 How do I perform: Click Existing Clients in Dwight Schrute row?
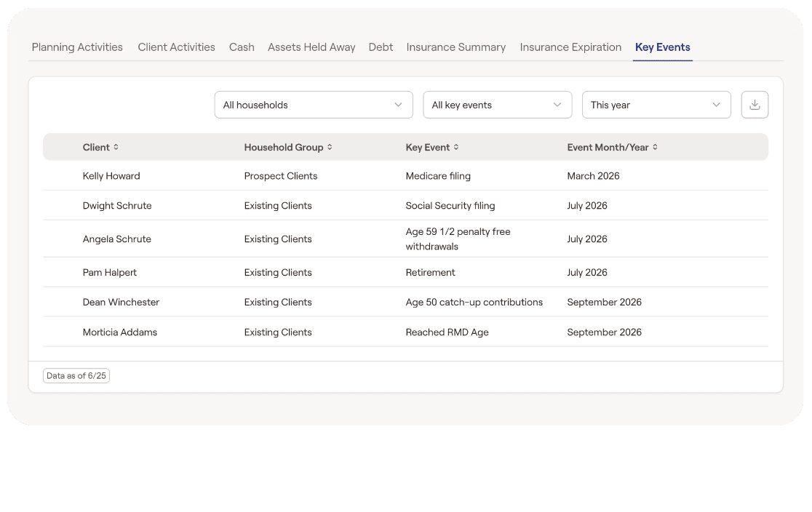pos(278,206)
